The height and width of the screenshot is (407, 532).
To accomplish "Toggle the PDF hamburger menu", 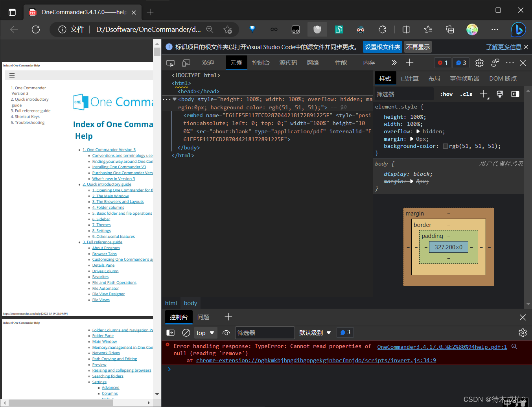I will coord(12,76).
